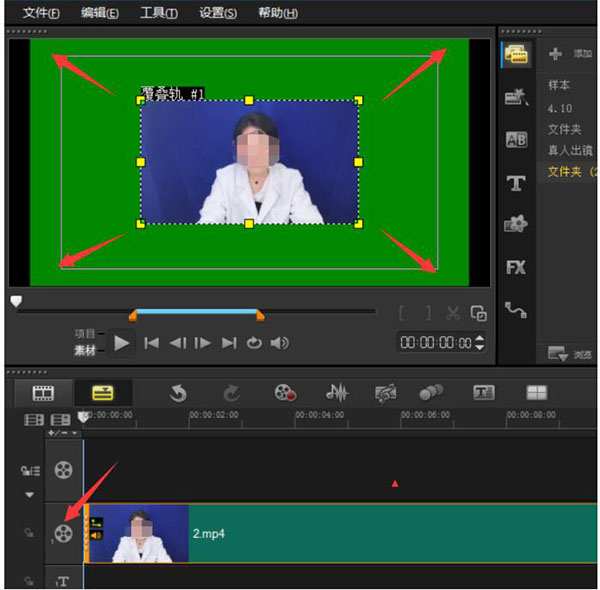Open the 设置(S) menu
Viewport: 600px width, 590px height.
218,13
